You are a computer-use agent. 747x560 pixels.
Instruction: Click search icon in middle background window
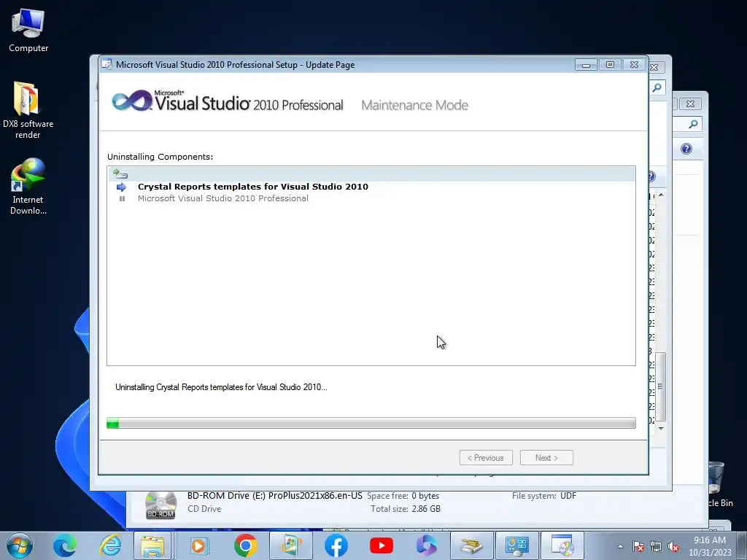(657, 87)
